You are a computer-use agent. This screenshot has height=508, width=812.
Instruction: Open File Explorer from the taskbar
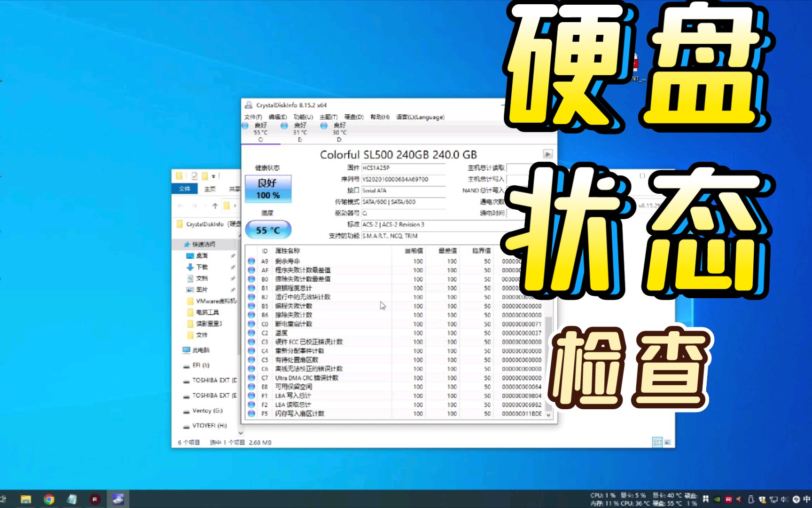coord(26,499)
